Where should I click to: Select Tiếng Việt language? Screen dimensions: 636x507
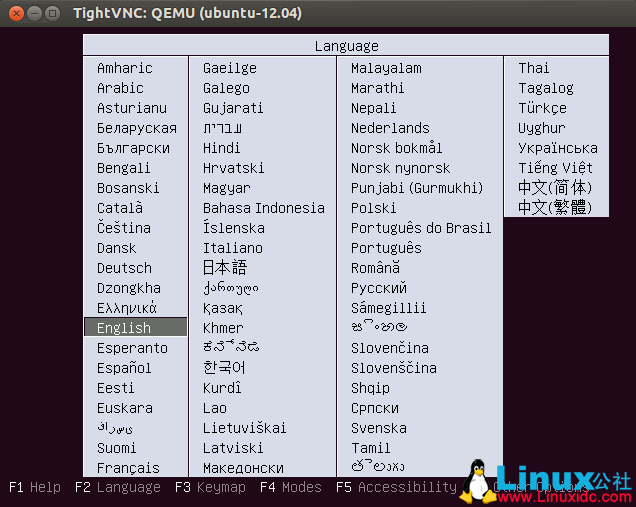click(x=555, y=168)
